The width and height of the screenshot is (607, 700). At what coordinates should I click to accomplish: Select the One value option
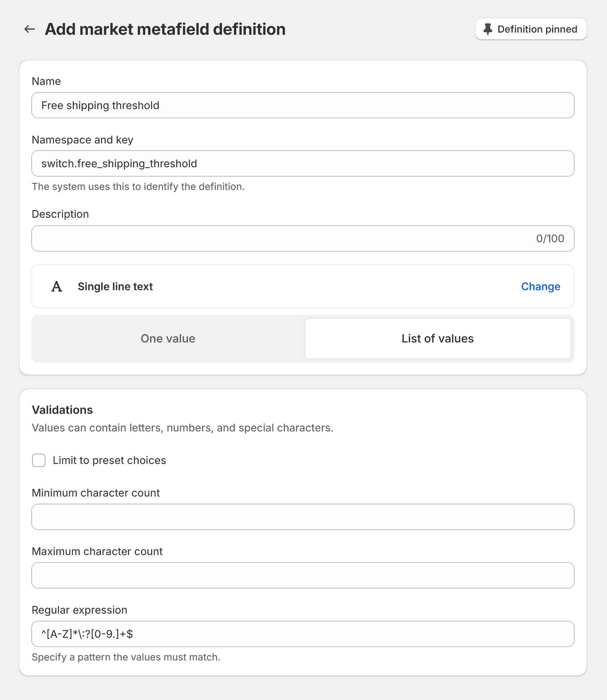(168, 338)
